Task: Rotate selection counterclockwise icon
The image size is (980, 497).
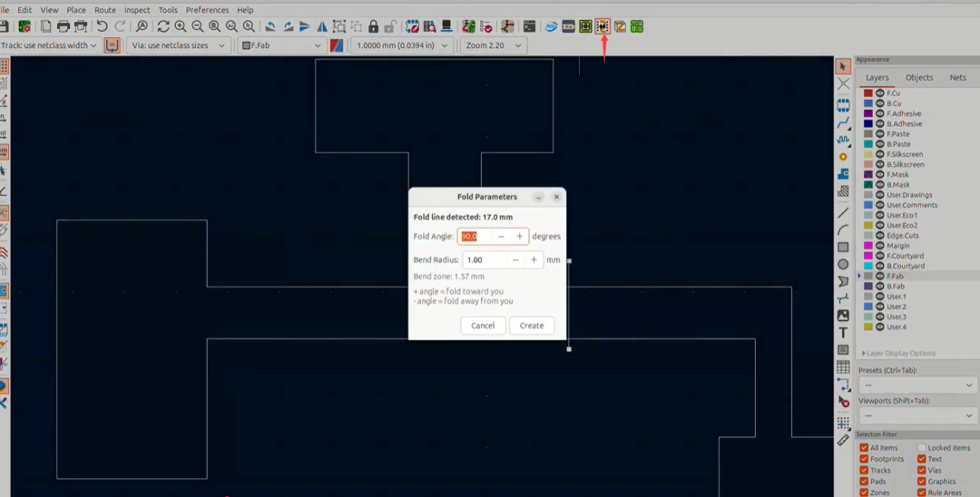Action: click(270, 27)
